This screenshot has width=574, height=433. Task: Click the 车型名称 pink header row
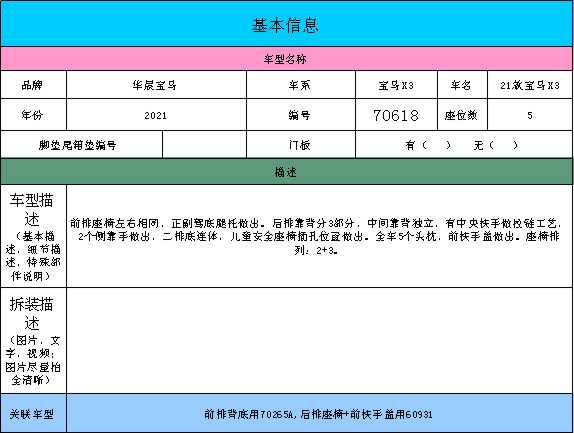pyautogui.click(x=287, y=59)
